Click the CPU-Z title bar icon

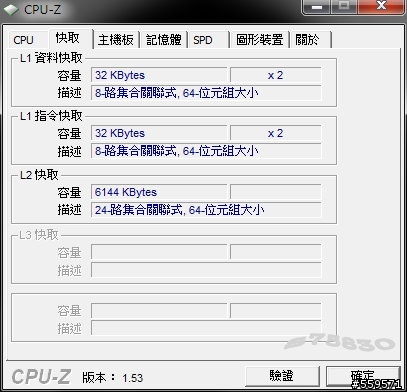(10, 9)
